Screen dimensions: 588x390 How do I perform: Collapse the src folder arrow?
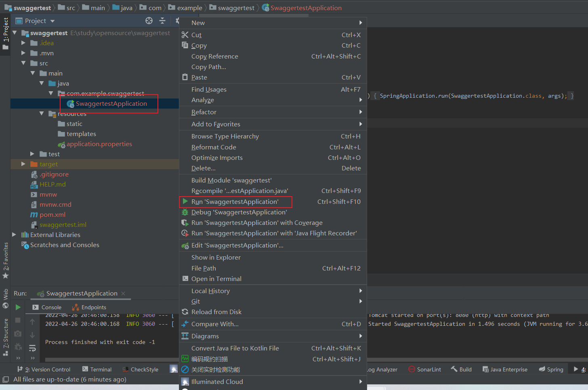tap(23, 63)
